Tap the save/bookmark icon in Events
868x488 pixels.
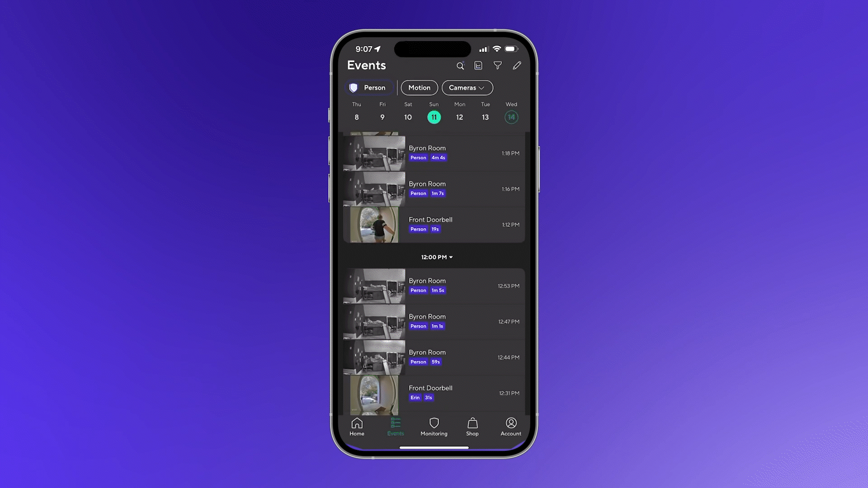[x=479, y=66]
